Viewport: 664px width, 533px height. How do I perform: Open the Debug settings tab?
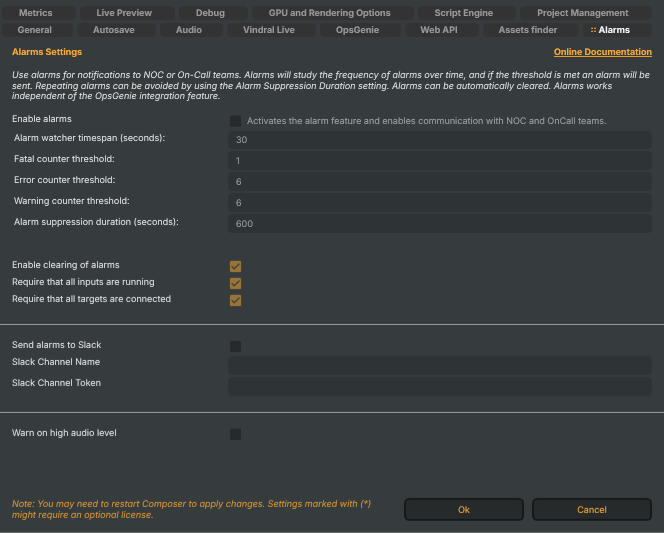pyautogui.click(x=213, y=13)
